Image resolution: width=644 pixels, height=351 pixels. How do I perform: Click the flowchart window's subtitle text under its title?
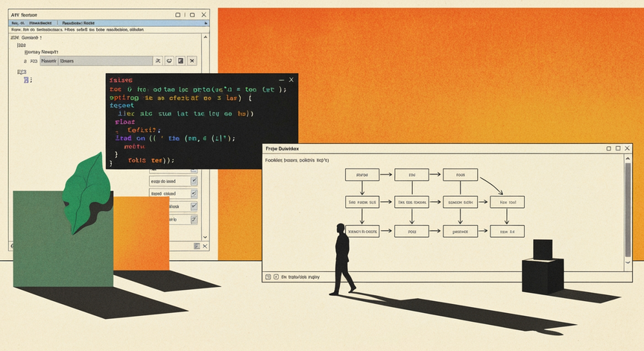point(297,160)
